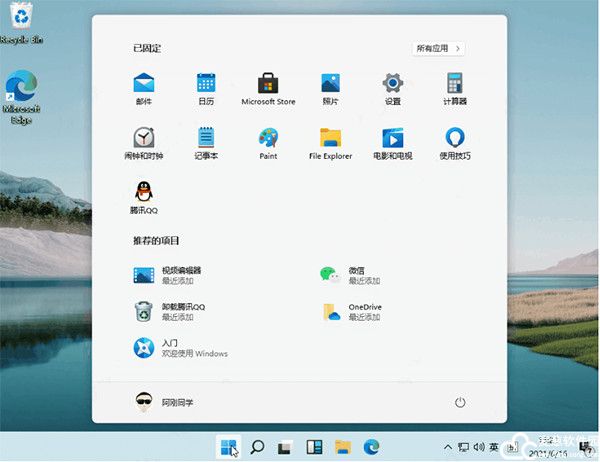
Task: Click the power button in Start menu
Action: coord(460,402)
